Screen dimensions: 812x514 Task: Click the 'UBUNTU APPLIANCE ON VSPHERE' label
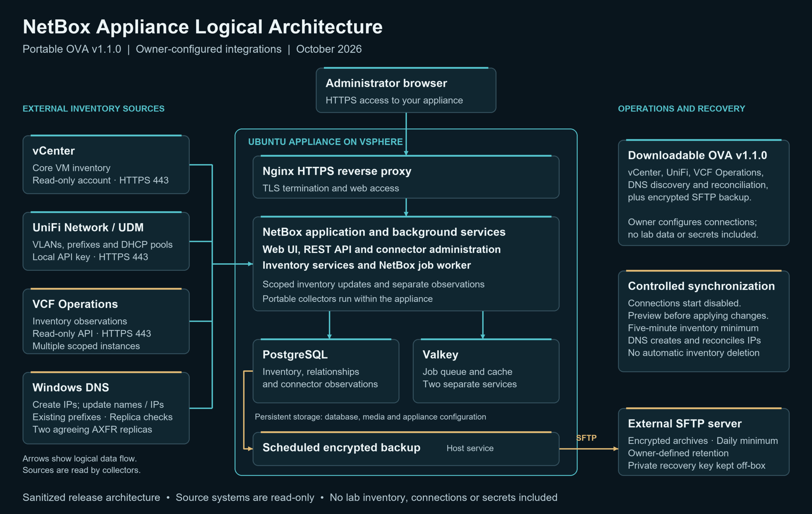(325, 142)
